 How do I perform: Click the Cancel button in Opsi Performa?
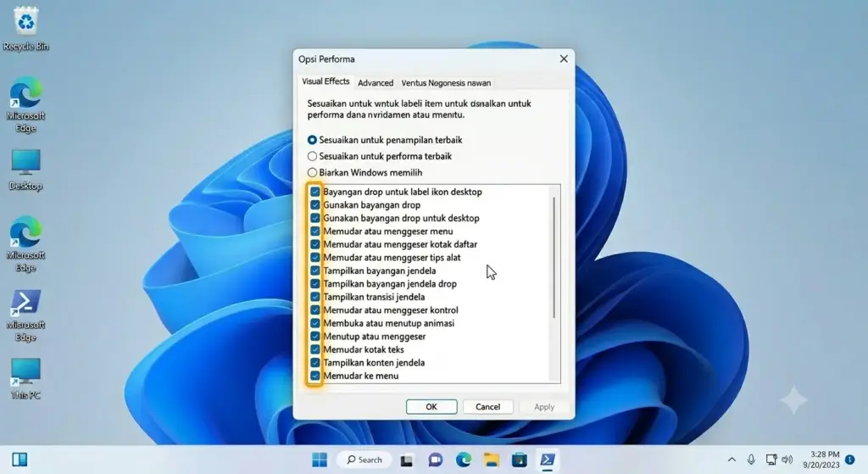pyautogui.click(x=487, y=406)
